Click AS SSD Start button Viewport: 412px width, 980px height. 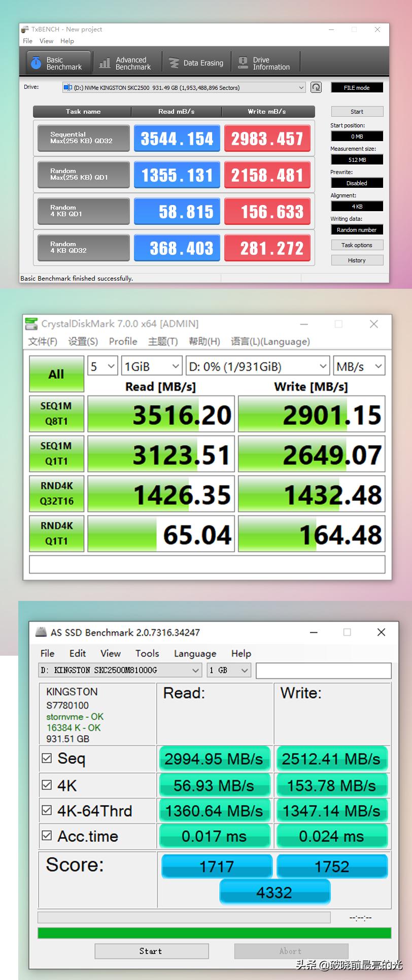[x=151, y=951]
